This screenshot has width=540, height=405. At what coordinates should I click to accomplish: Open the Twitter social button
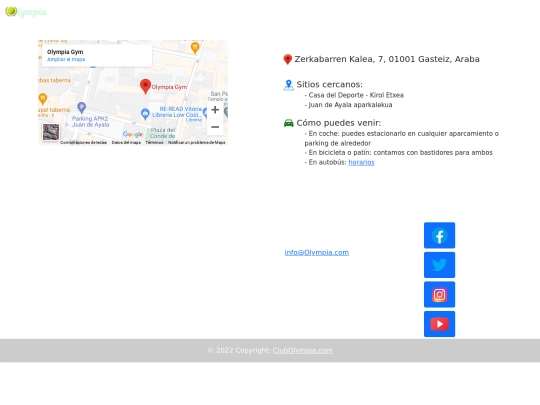click(439, 265)
